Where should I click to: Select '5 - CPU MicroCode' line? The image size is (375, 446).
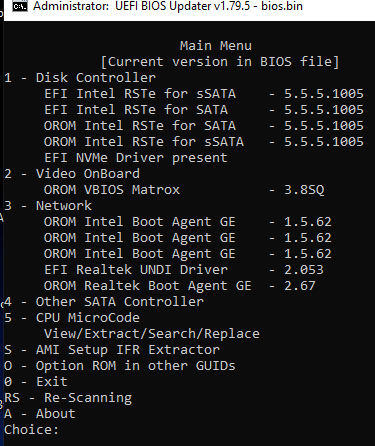(72, 318)
